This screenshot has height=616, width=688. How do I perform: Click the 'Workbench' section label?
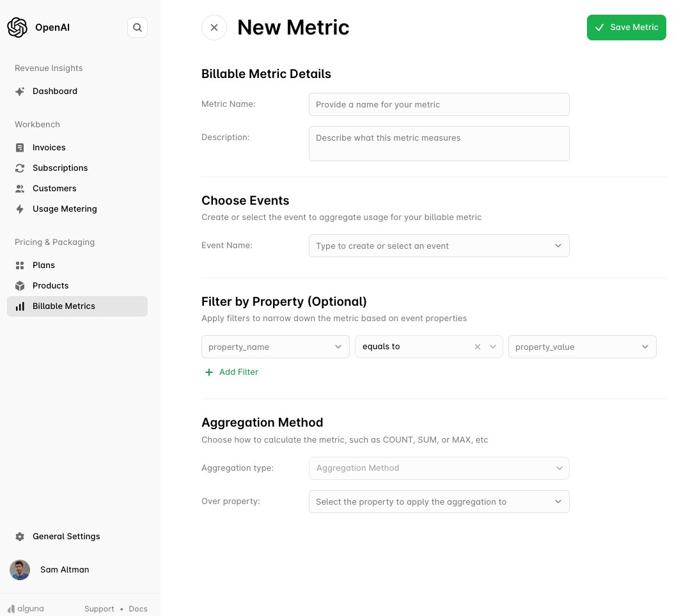tap(37, 124)
